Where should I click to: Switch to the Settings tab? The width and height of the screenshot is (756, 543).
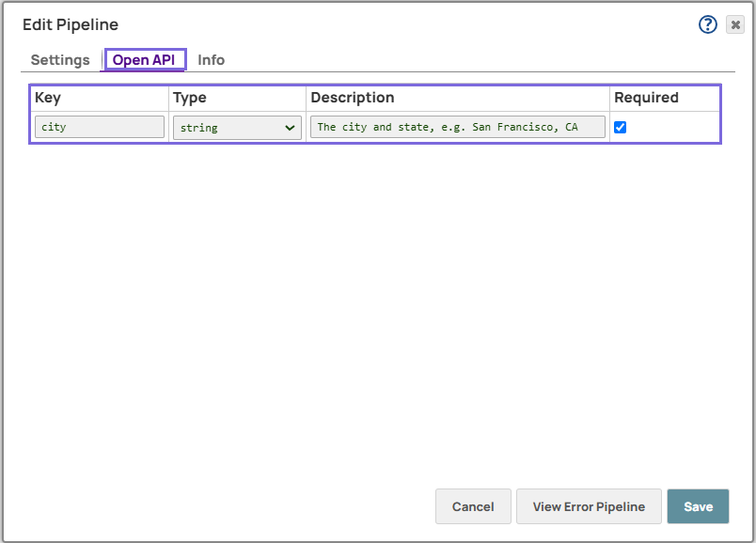[x=60, y=60]
